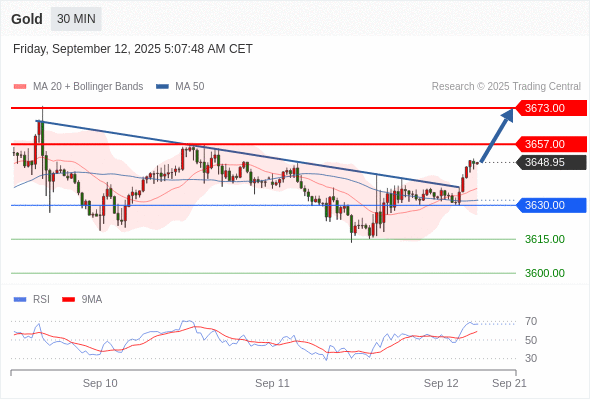Click the 3648.95 current price label
The height and width of the screenshot is (400, 590).
[551, 162]
